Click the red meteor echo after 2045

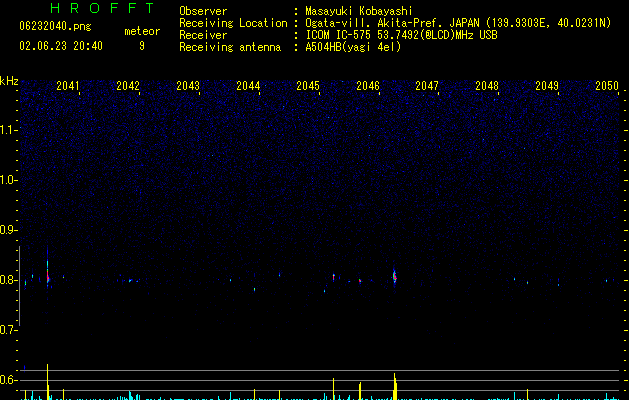tap(333, 277)
